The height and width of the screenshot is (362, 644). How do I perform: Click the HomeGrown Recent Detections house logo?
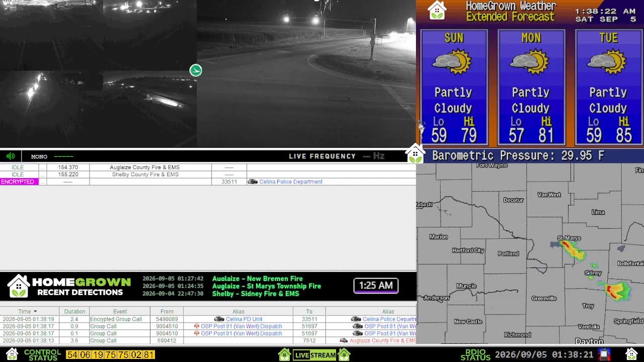pos(19,286)
